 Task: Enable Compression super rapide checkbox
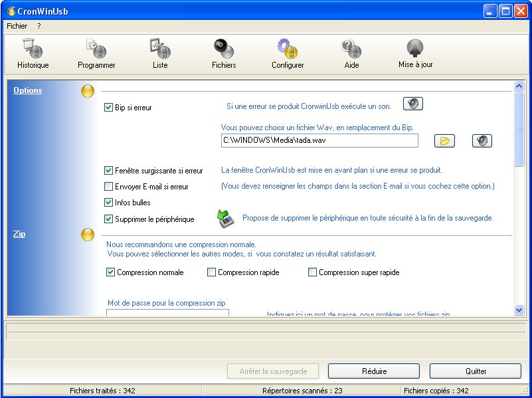pos(312,272)
